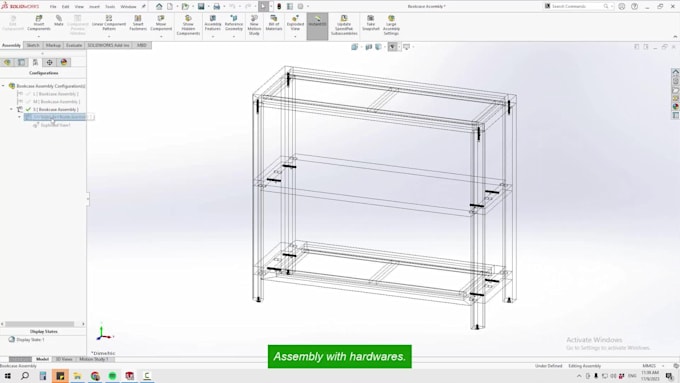Viewport: 680px width, 383px height.
Task: Open the PropertyManager tab
Action: 21,62
